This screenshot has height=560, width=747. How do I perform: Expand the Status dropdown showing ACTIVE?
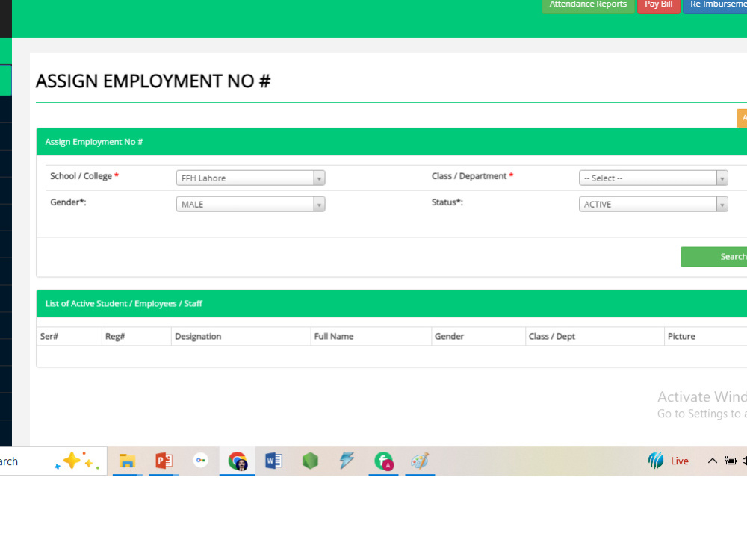[x=653, y=205]
